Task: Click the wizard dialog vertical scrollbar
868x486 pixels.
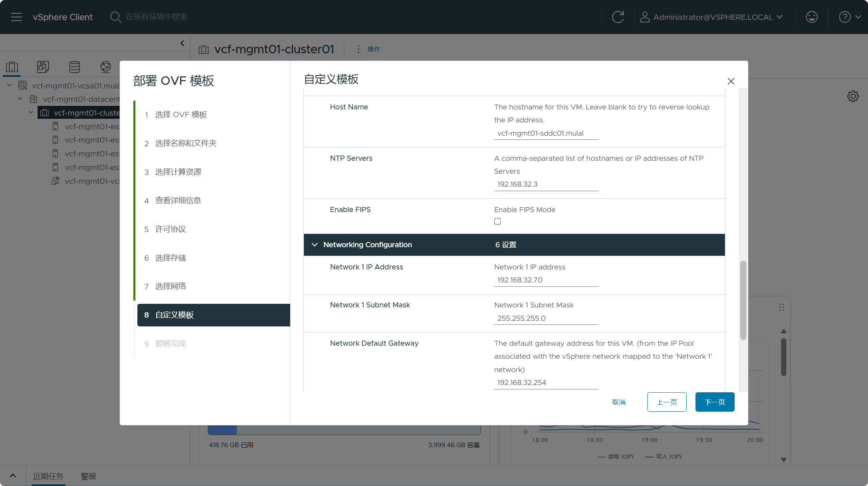Action: 743,300
